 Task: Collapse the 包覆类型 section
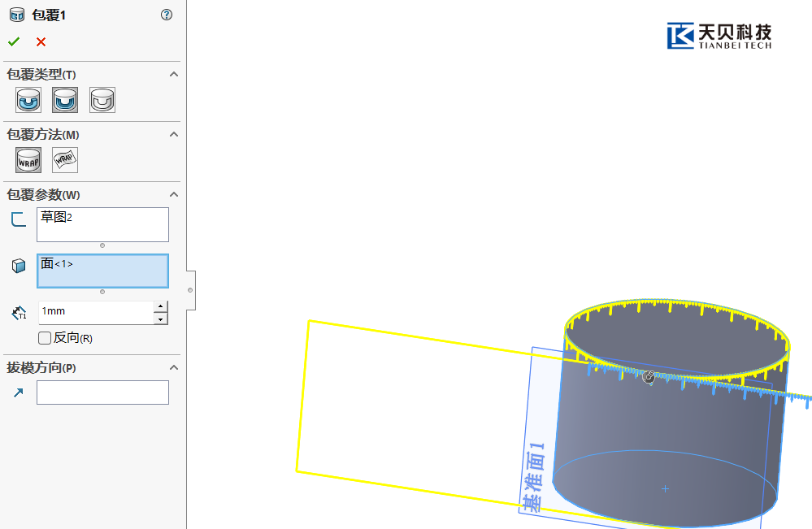[x=173, y=75]
